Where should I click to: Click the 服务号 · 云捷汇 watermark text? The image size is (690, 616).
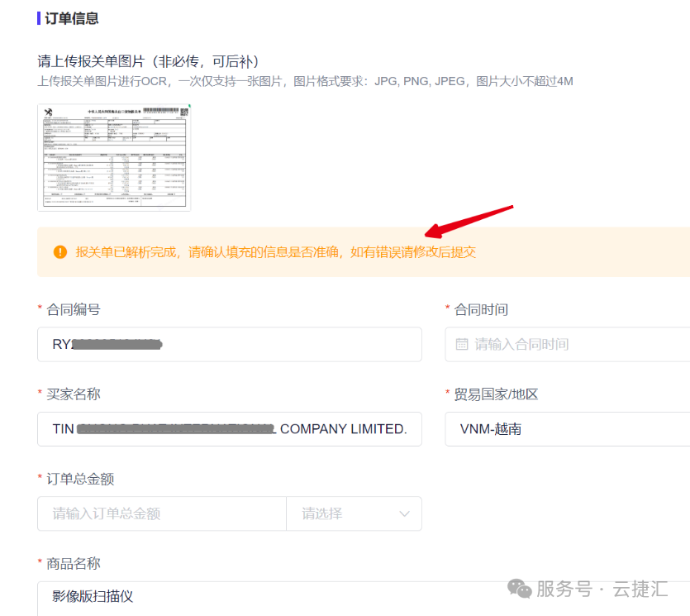pos(602,589)
